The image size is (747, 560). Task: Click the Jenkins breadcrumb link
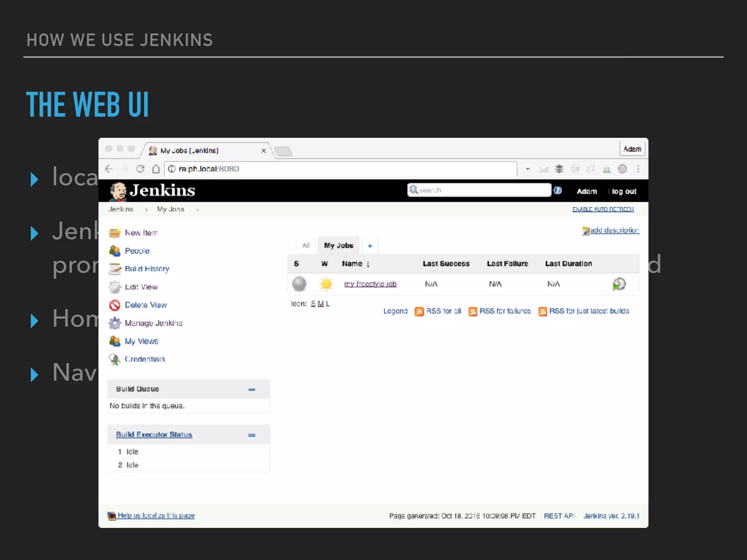(x=121, y=209)
